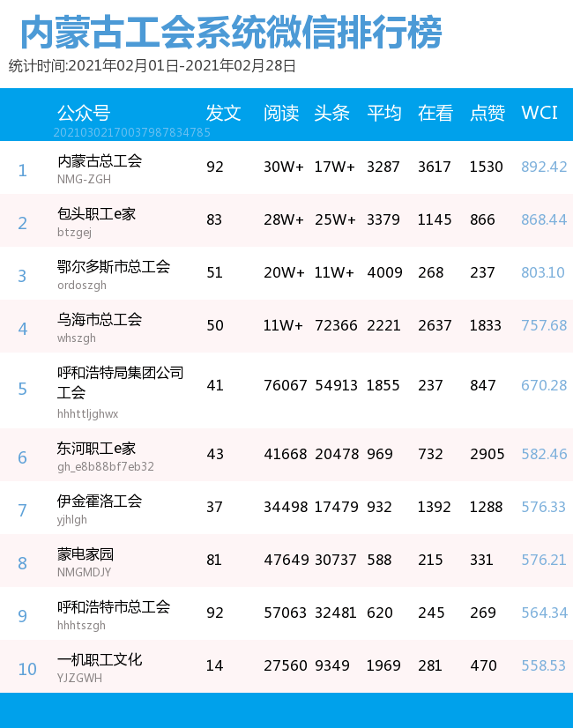Click the 发文 column header
This screenshot has height=728, width=573.
click(223, 113)
